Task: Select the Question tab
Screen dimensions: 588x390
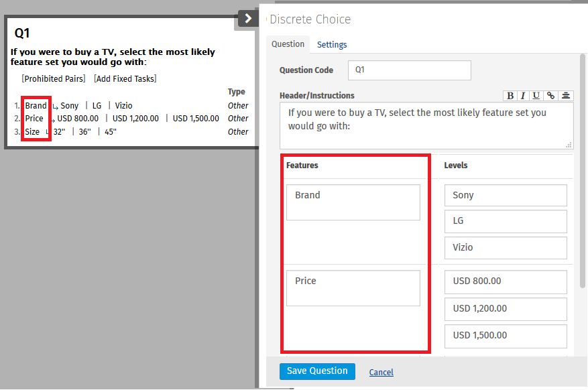Action: click(x=288, y=44)
